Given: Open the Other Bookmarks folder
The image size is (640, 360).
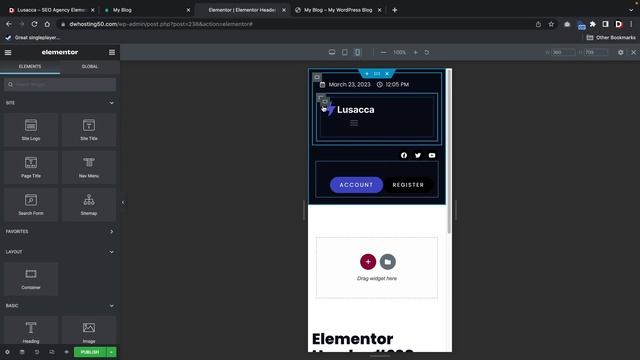Looking at the screenshot, I should [x=611, y=38].
